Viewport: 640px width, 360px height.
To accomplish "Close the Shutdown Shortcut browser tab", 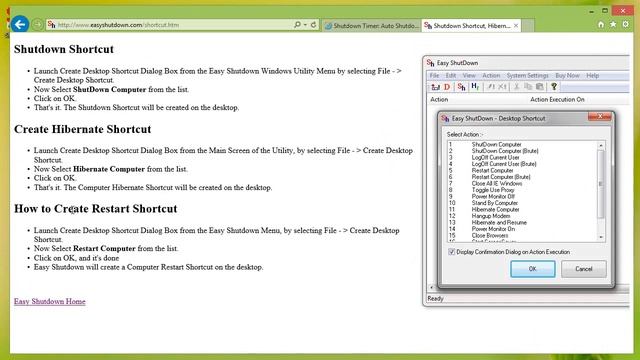I will (x=516, y=26).
